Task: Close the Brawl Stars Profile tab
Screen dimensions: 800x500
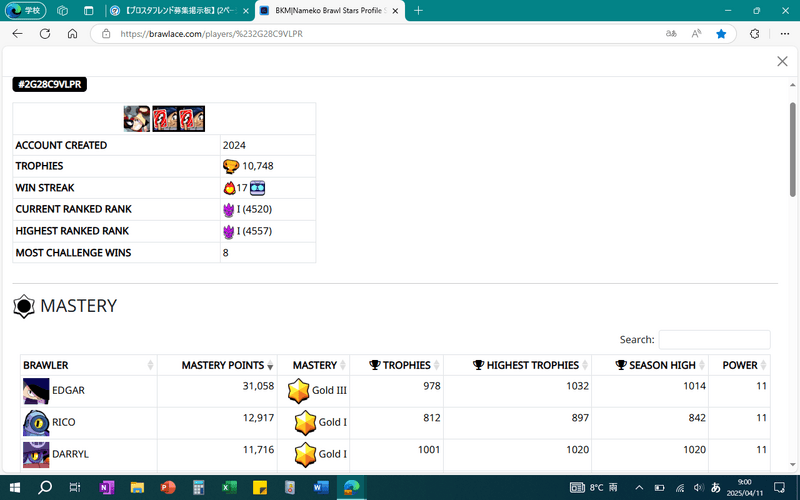Action: pyautogui.click(x=395, y=10)
